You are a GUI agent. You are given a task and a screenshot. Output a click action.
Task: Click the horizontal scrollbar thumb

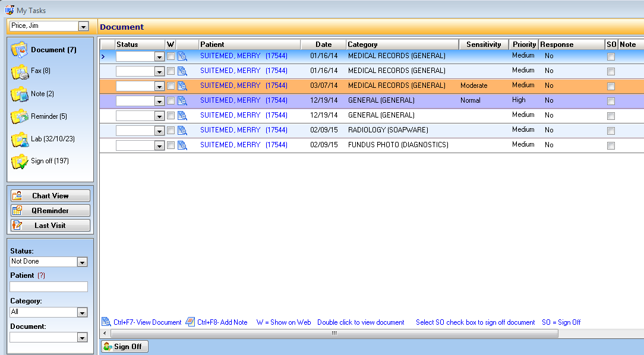click(334, 333)
